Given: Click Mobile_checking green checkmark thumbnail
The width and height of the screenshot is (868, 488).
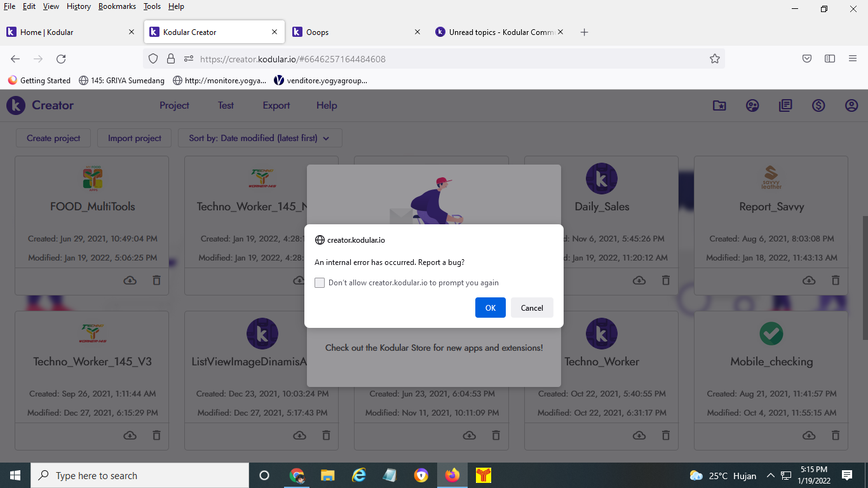Looking at the screenshot, I should click(771, 333).
